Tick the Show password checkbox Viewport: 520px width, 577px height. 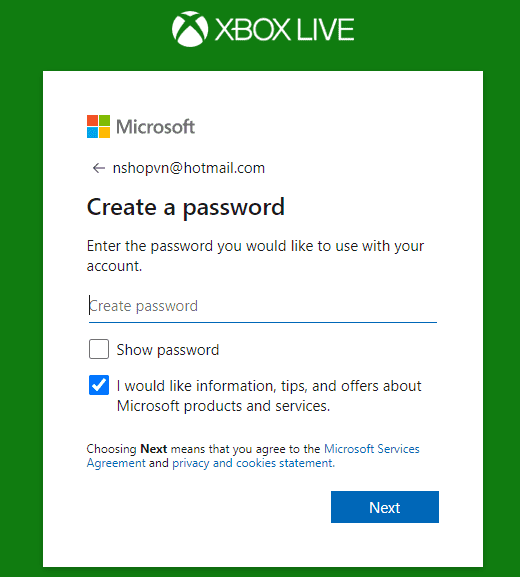[99, 349]
